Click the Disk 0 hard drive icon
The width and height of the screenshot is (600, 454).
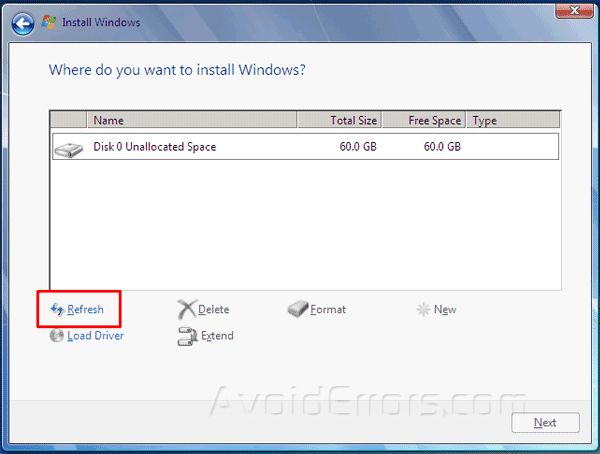pyautogui.click(x=68, y=149)
